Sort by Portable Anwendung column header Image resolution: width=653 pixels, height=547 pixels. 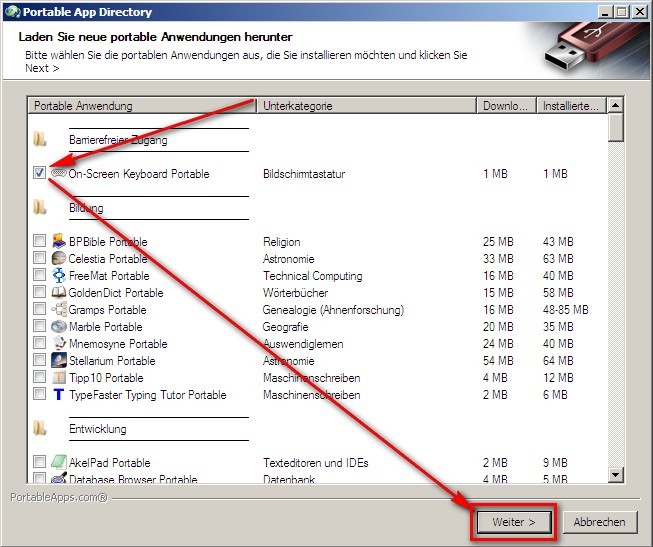(x=142, y=106)
